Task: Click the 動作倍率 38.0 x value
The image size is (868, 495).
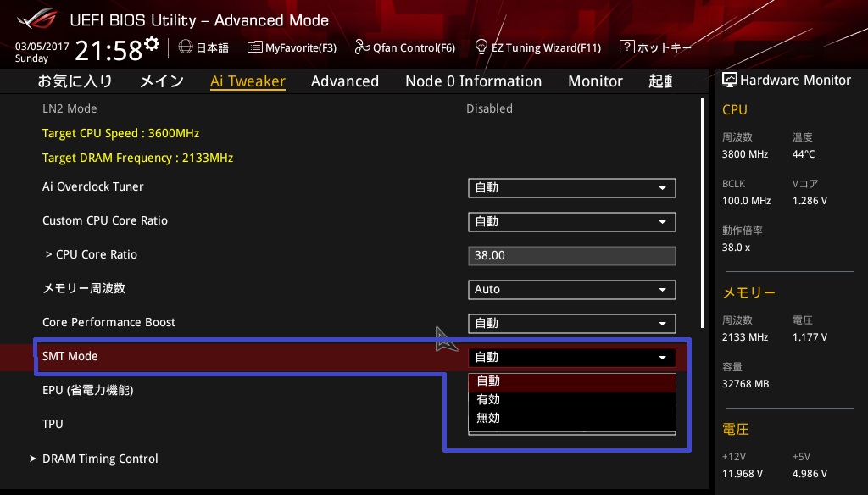Action: 737,247
